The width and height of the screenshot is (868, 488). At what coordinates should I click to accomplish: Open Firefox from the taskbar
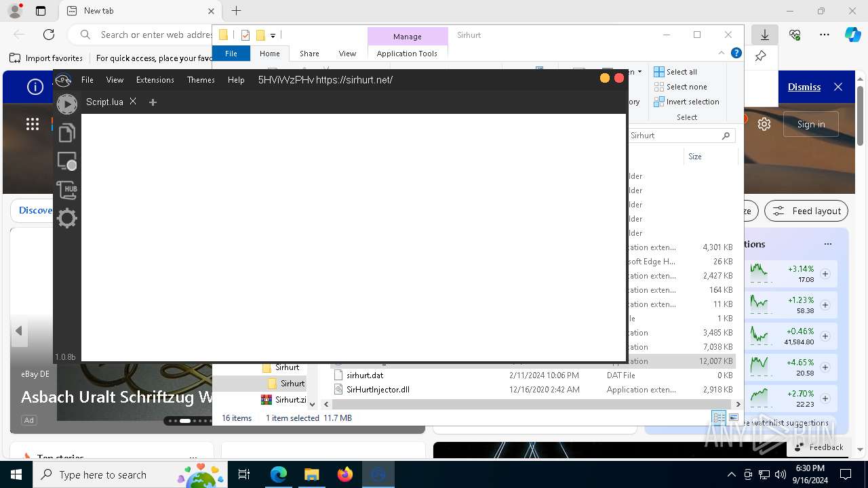point(345,474)
